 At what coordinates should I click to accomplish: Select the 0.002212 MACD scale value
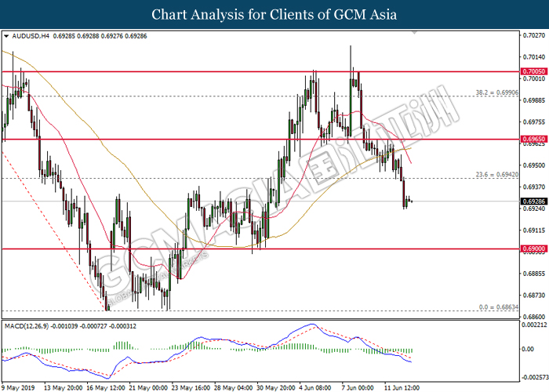(533, 324)
